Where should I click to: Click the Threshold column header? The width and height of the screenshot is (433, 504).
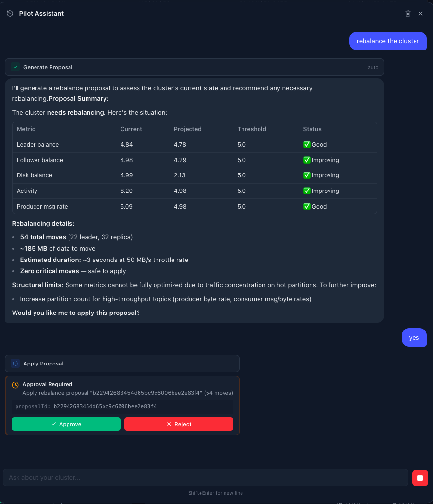[x=252, y=129]
